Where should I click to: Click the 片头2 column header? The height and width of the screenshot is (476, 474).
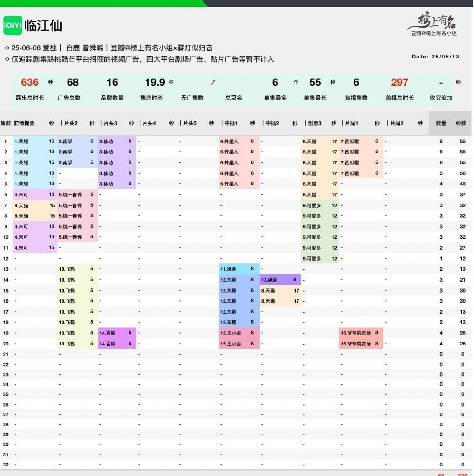pos(71,123)
